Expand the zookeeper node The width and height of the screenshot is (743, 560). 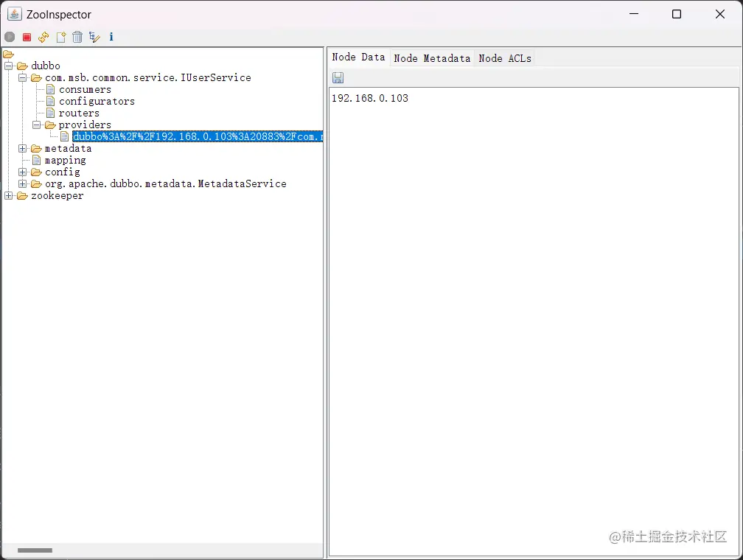click(9, 196)
